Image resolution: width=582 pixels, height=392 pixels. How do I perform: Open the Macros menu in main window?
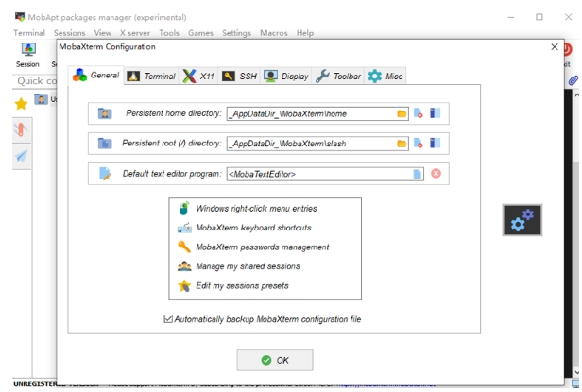point(274,33)
